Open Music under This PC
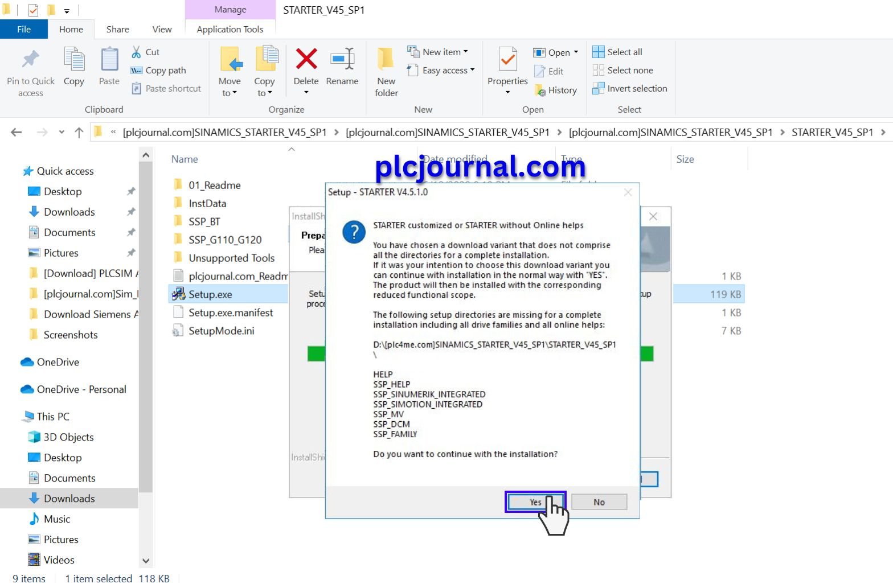 pyautogui.click(x=57, y=519)
